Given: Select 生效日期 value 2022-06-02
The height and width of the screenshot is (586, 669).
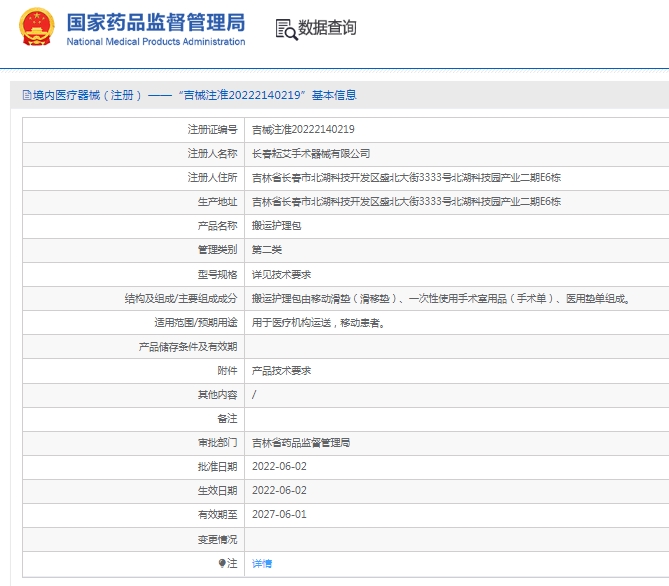Looking at the screenshot, I should tap(279, 490).
